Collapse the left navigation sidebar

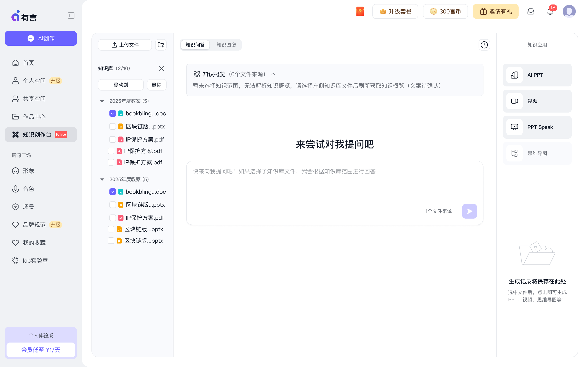coord(71,15)
